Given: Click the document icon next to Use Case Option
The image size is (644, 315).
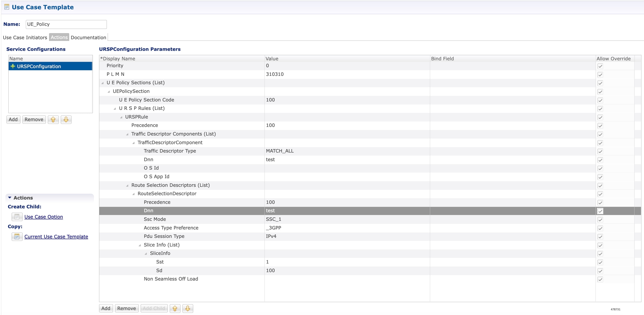Looking at the screenshot, I should (x=17, y=217).
